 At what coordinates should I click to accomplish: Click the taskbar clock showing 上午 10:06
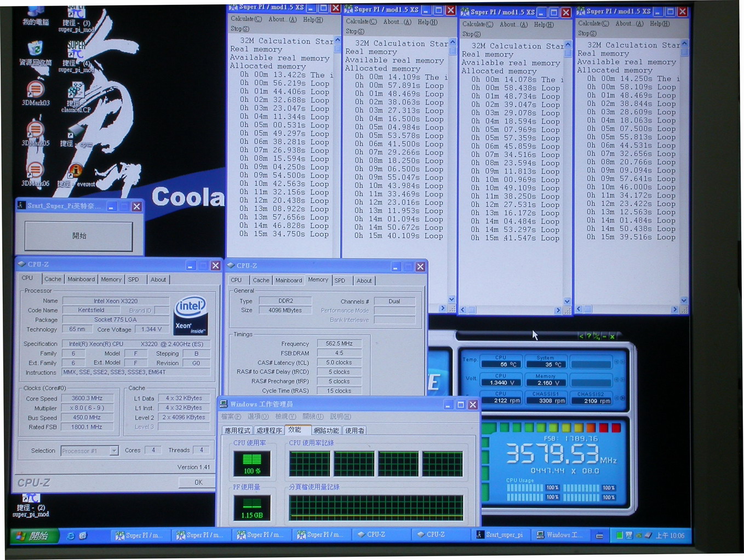pos(670,535)
